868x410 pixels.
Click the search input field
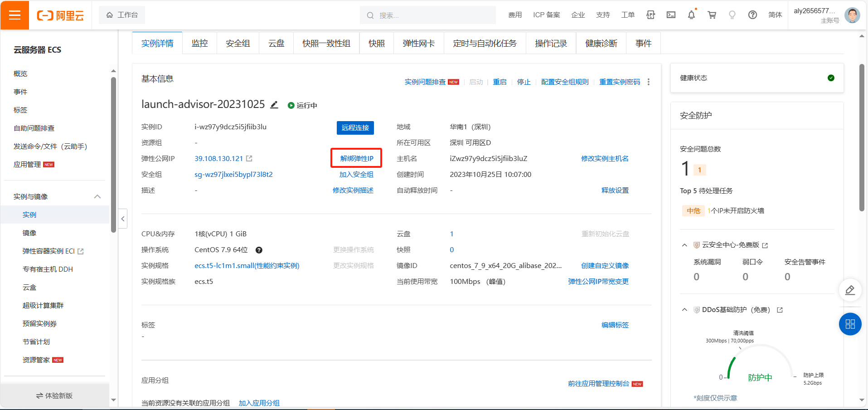[x=428, y=15]
